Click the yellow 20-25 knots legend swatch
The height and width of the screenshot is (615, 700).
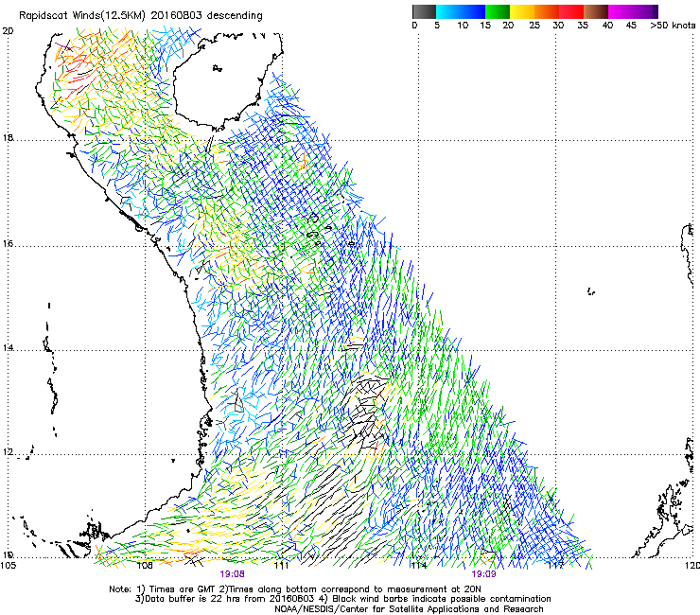(x=522, y=11)
